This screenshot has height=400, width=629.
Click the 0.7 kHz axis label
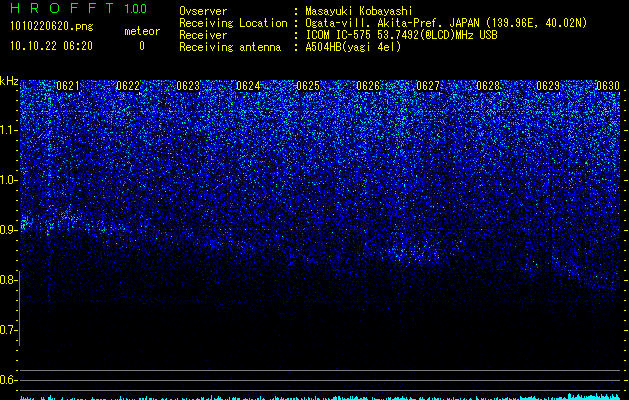[8, 330]
